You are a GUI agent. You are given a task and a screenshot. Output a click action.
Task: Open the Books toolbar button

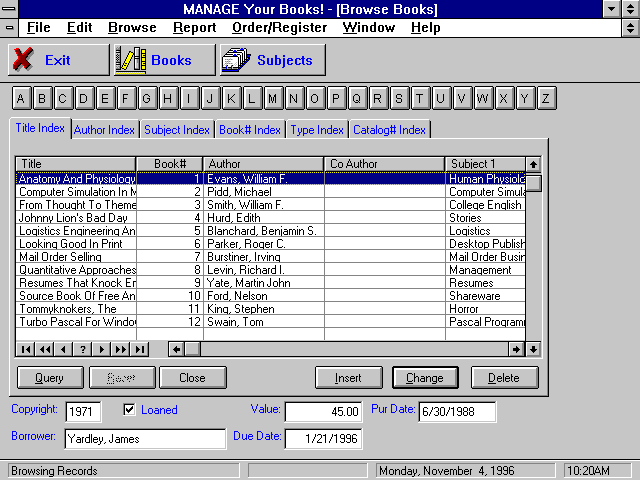(x=165, y=60)
